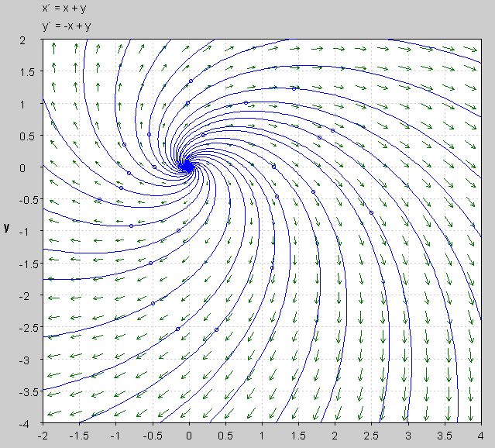Click the y-axis tick label 1.5
Image resolution: width=495 pixels, height=448 pixels.
point(28,72)
